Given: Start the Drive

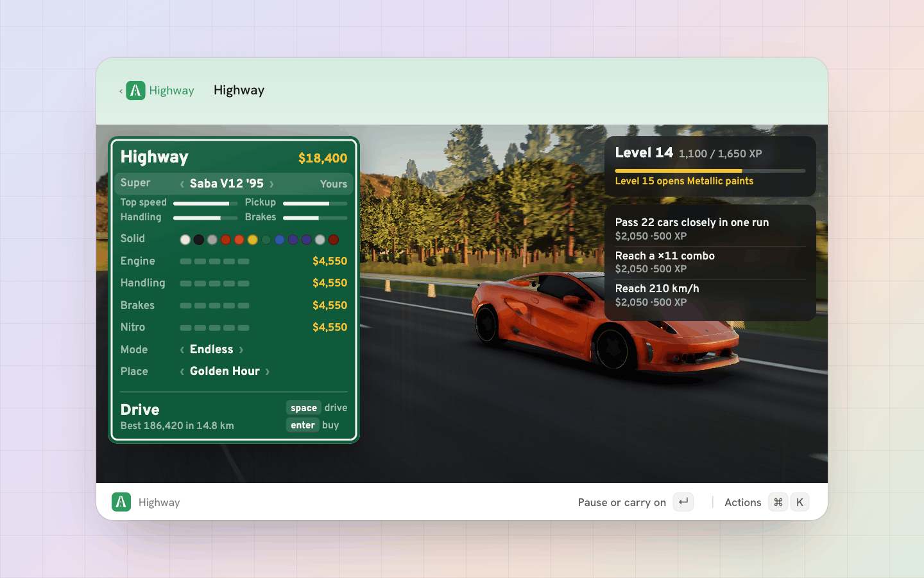Looking at the screenshot, I should [x=140, y=410].
